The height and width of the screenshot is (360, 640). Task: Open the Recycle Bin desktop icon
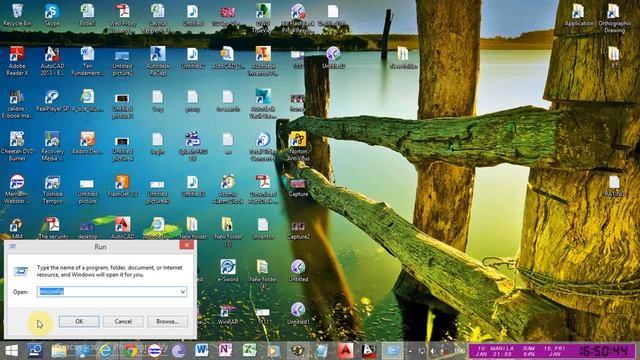pyautogui.click(x=17, y=15)
